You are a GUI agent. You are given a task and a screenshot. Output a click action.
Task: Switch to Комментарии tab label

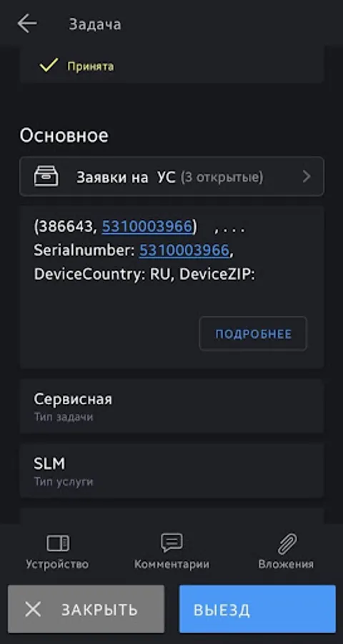171,565
